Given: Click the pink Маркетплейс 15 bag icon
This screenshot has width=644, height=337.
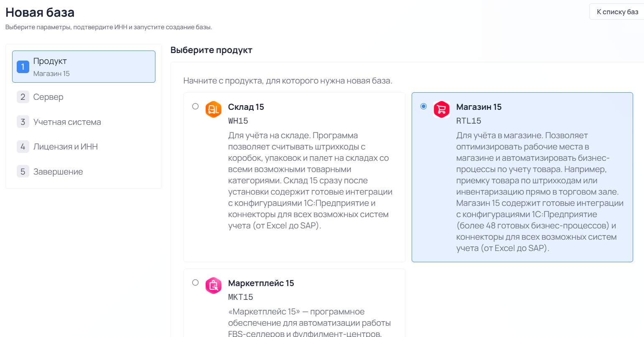Looking at the screenshot, I should tap(214, 286).
